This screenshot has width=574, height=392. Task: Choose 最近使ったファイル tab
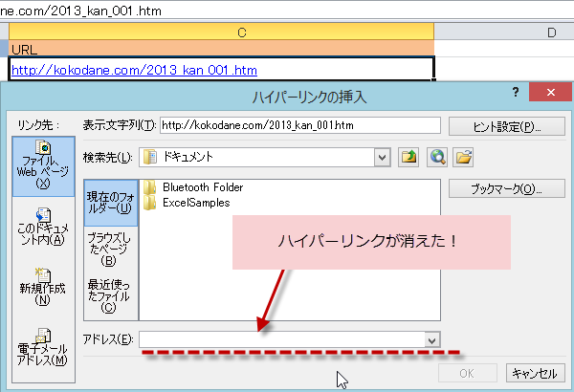pyautogui.click(x=111, y=295)
